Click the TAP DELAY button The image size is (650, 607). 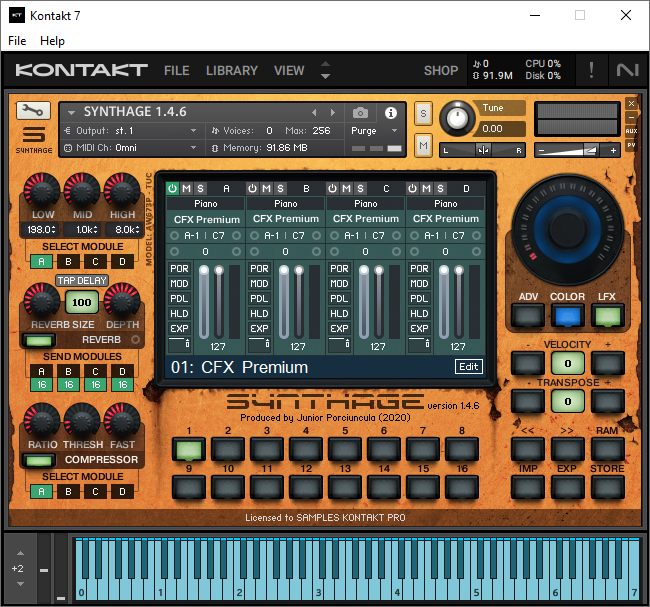coord(82,280)
